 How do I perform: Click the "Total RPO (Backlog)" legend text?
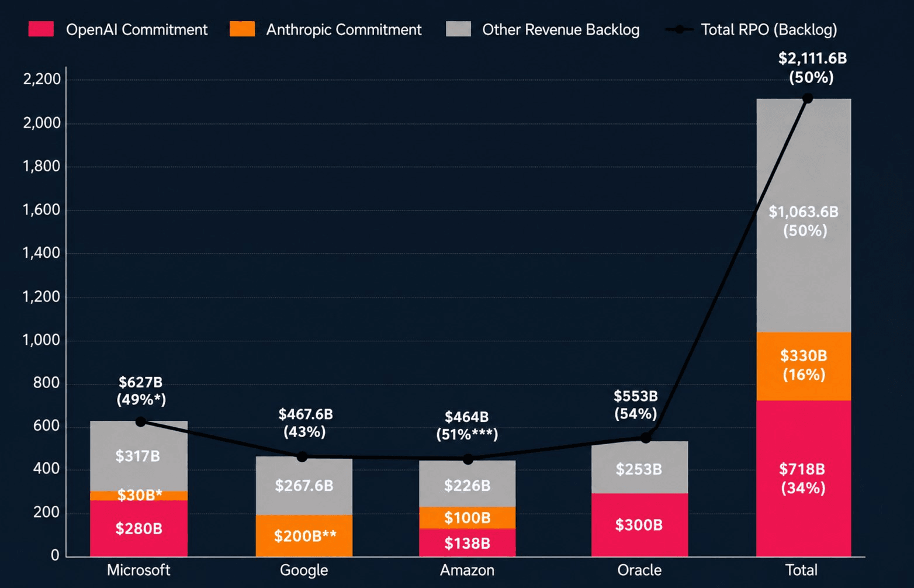coord(769,30)
